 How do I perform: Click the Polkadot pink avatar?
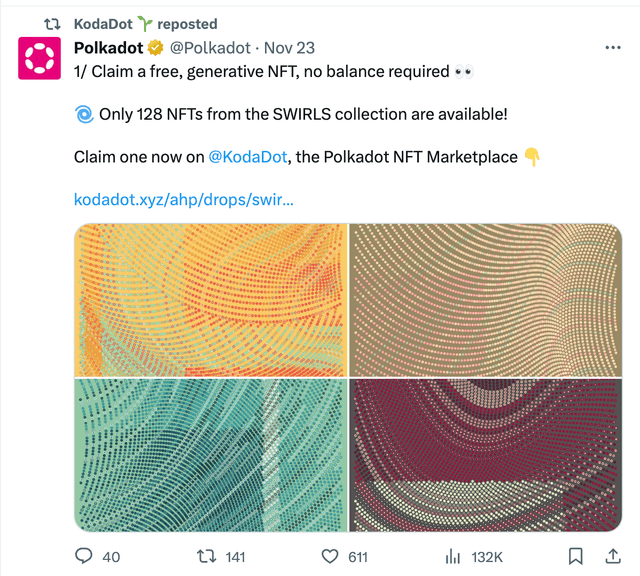(x=40, y=58)
